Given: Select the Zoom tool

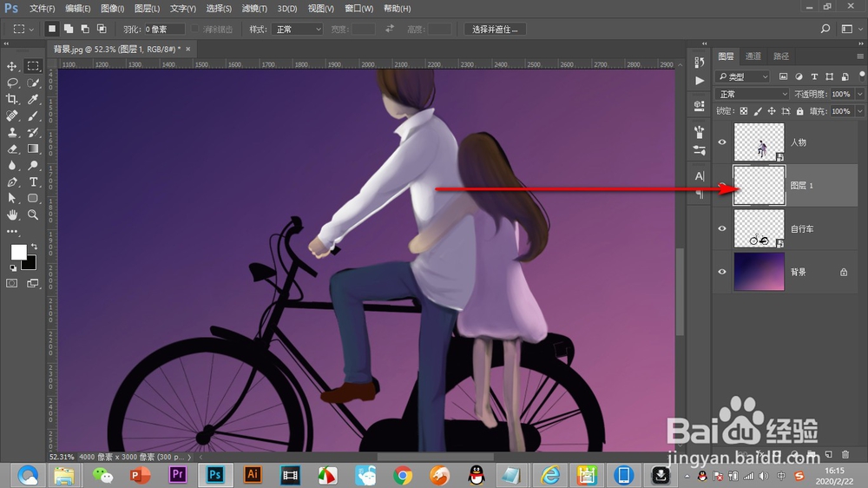Looking at the screenshot, I should click(x=33, y=215).
